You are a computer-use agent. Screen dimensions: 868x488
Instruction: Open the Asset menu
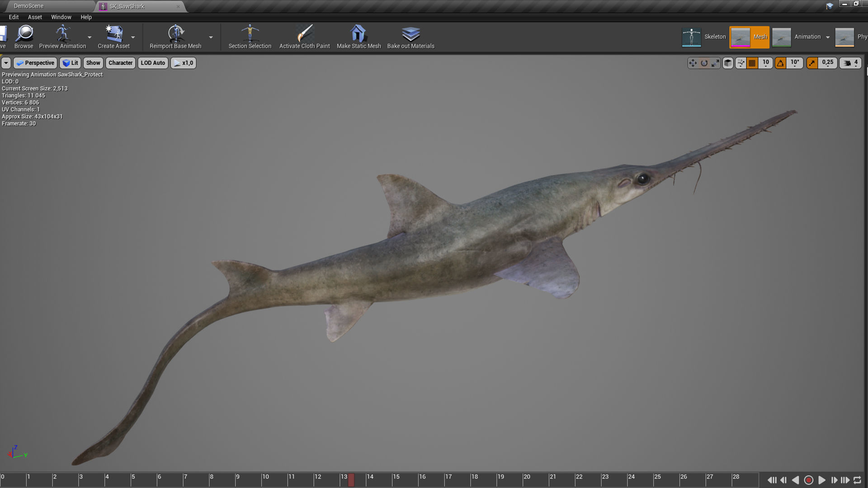pyautogui.click(x=35, y=17)
